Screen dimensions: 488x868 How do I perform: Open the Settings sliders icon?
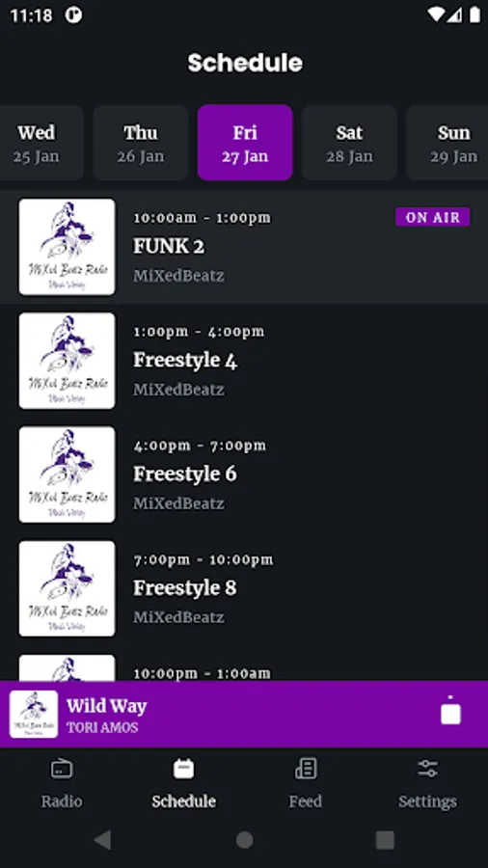tap(427, 769)
